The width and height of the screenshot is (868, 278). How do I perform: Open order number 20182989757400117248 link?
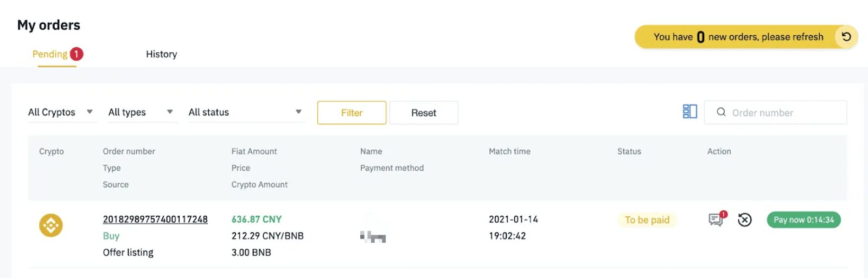coord(155,219)
